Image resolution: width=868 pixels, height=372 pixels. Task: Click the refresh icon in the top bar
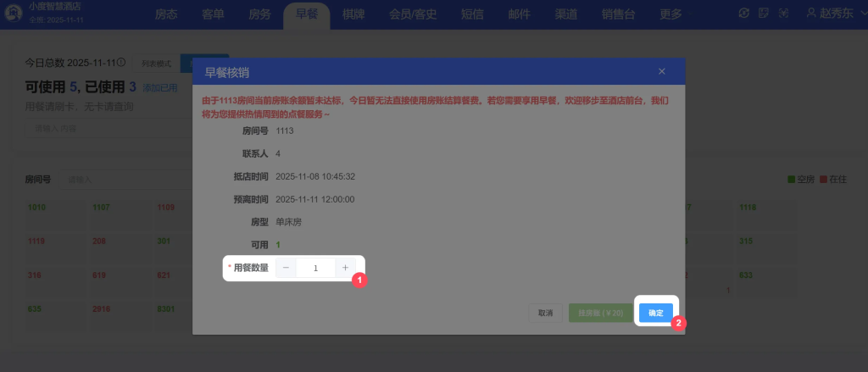coord(744,13)
